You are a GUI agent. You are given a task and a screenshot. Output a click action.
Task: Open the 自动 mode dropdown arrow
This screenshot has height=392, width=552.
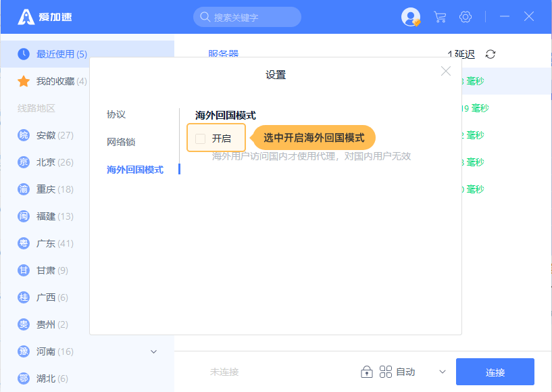point(443,372)
